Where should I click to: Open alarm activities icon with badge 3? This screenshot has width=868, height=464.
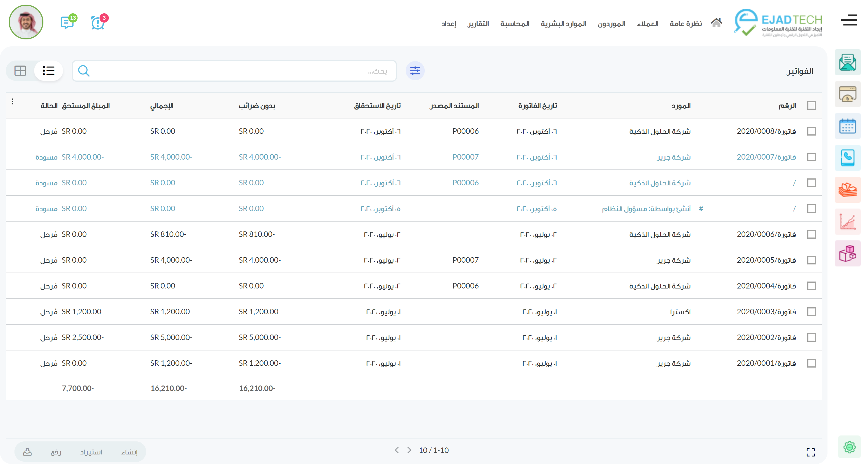[x=98, y=23]
